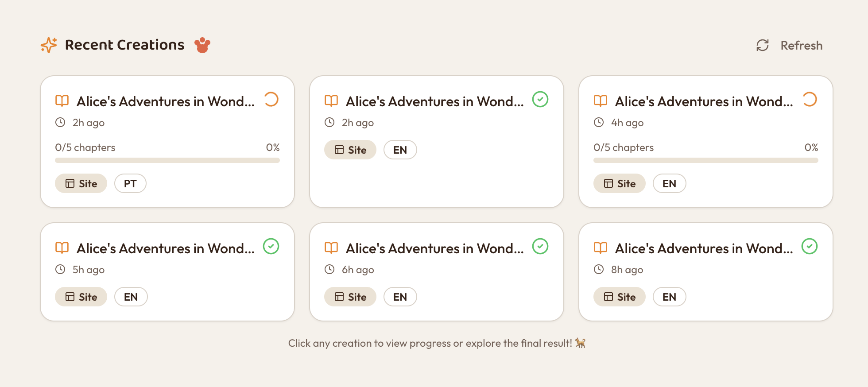868x387 pixels.
Task: Click the loading spinner on the PT creation card
Action: pyautogui.click(x=271, y=99)
